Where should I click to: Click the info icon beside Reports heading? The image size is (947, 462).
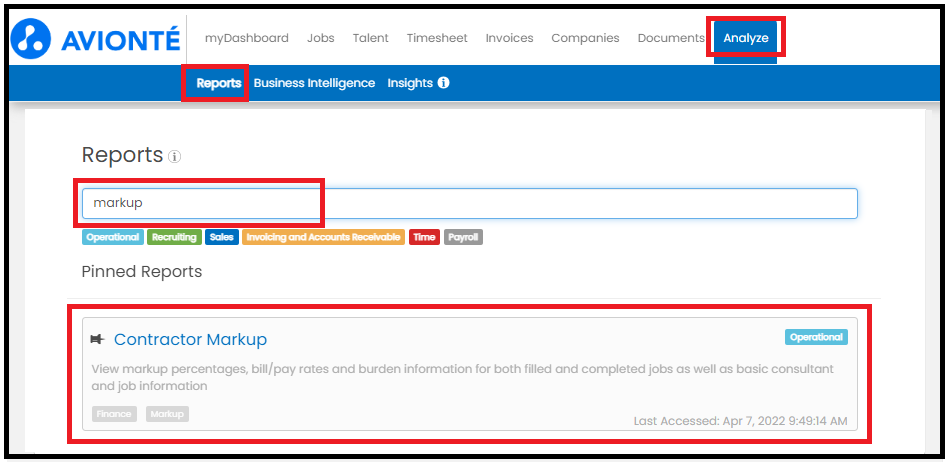pyautogui.click(x=175, y=157)
